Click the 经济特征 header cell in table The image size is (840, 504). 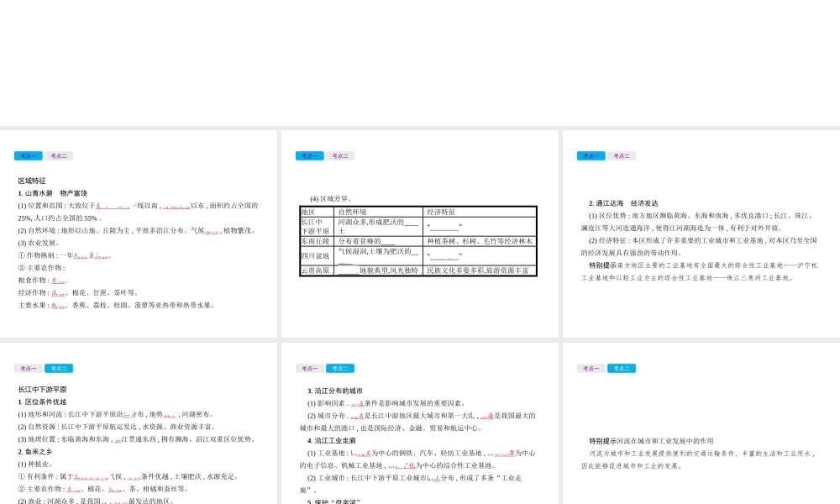coord(480,212)
